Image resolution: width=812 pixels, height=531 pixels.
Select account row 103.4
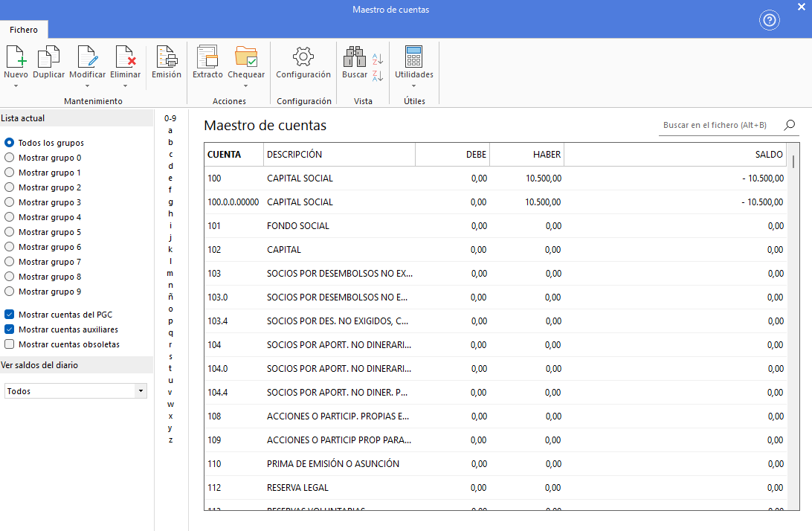click(495, 321)
